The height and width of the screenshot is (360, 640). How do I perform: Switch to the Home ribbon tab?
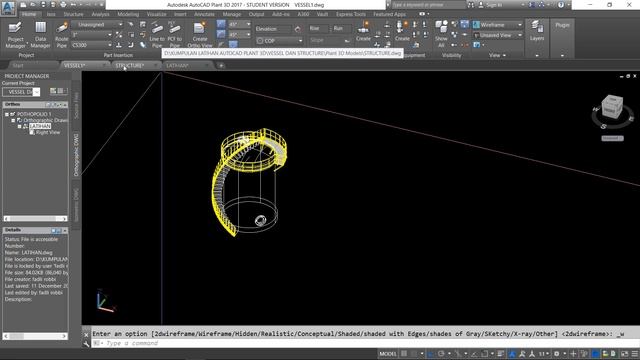click(29, 14)
